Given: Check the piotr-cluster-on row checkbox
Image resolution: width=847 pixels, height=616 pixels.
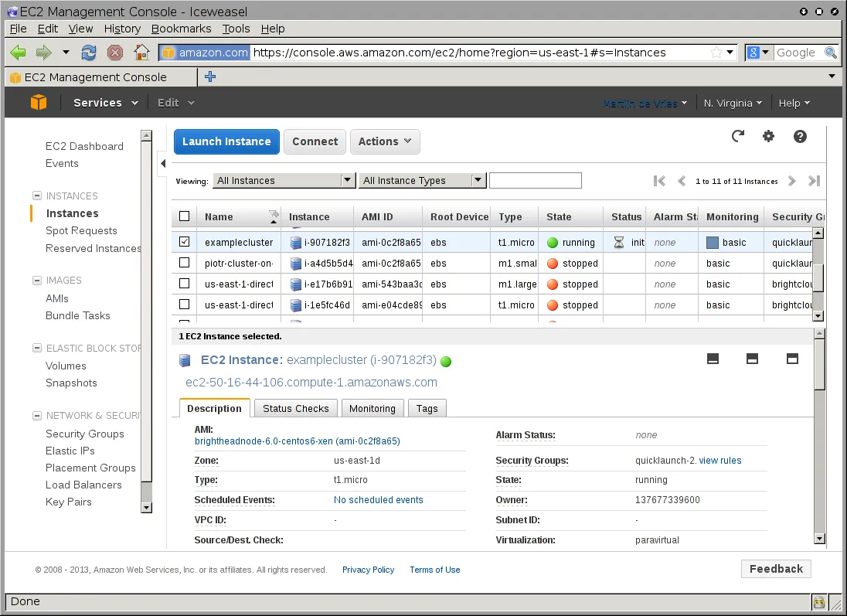Looking at the screenshot, I should (184, 263).
